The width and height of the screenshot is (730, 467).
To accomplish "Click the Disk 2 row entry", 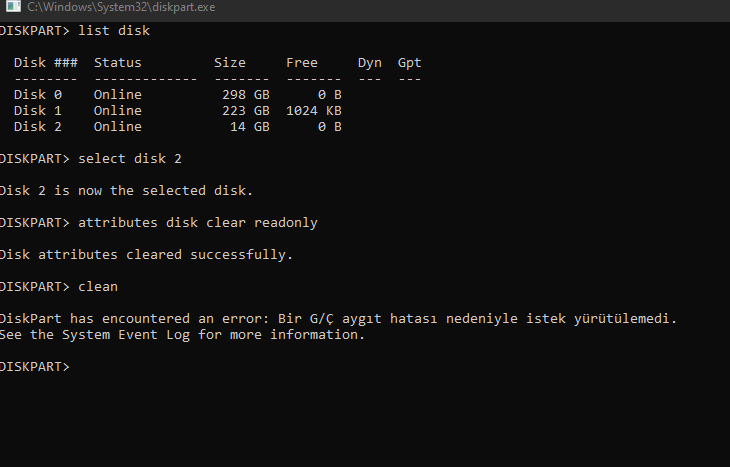I will tap(178, 127).
